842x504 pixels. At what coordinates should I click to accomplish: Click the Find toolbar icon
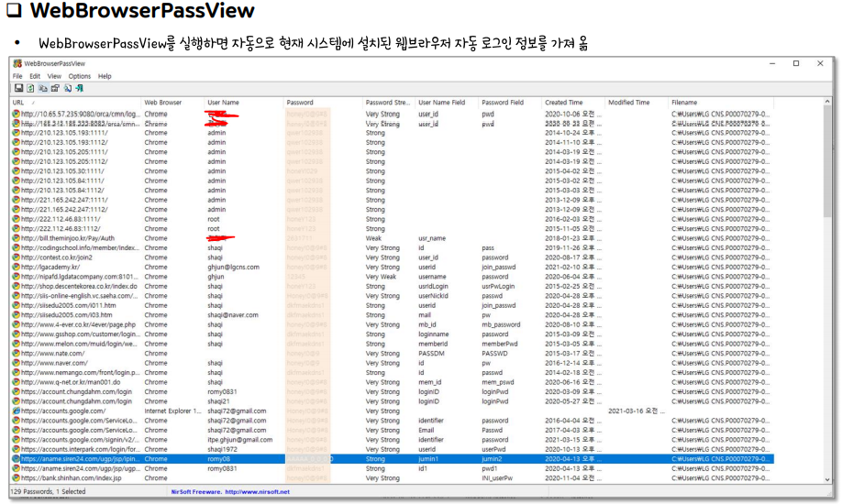pyautogui.click(x=68, y=88)
